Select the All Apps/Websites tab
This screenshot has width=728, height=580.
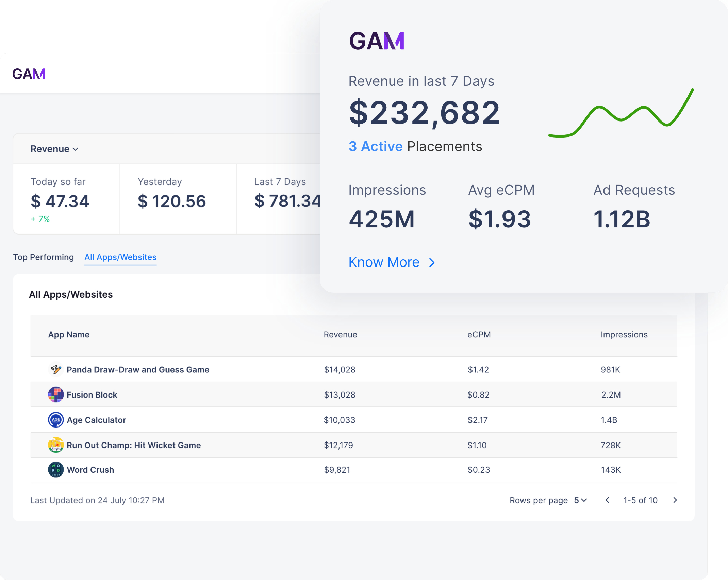point(120,257)
